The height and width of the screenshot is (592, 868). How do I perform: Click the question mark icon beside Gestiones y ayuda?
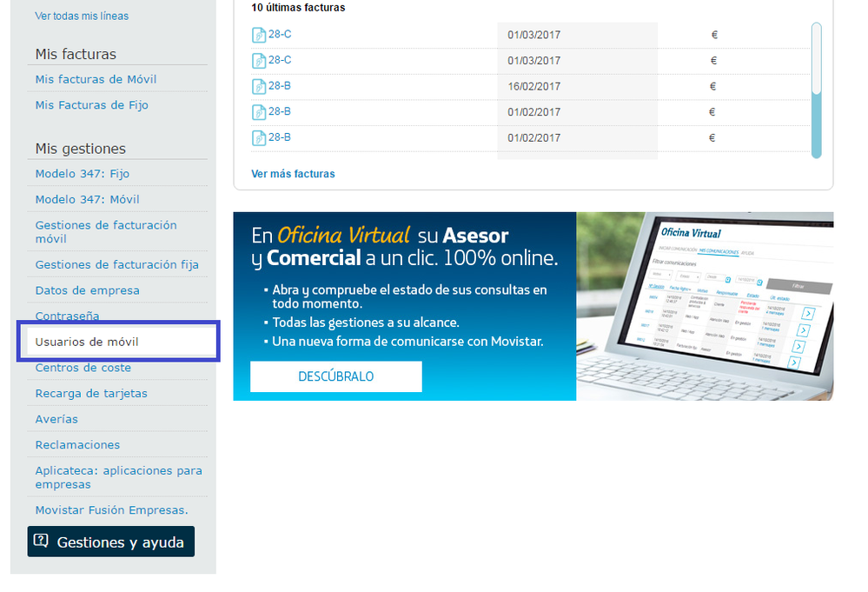pos(41,542)
